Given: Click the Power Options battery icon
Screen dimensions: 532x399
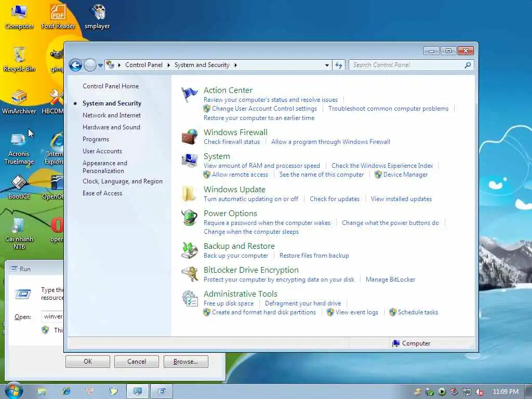Looking at the screenshot, I should pos(189,218).
